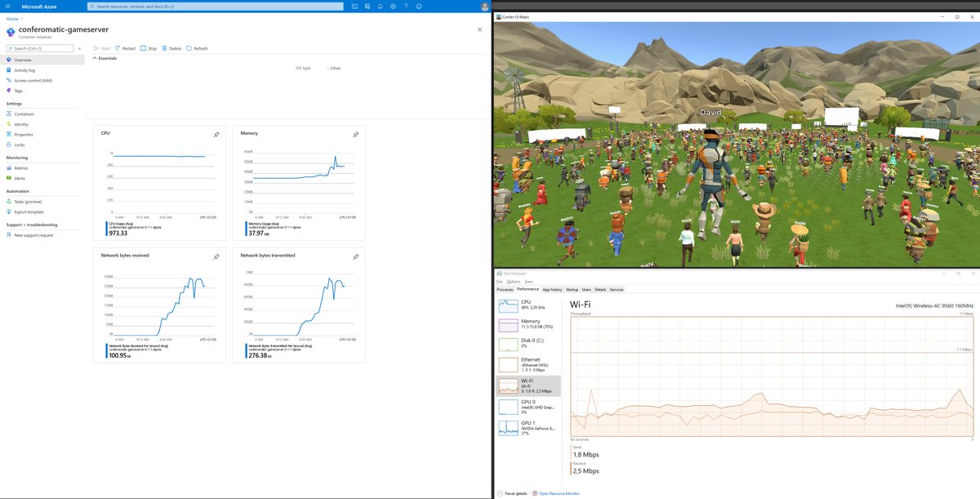
Task: Focus the Azure global search box
Action: (216, 6)
